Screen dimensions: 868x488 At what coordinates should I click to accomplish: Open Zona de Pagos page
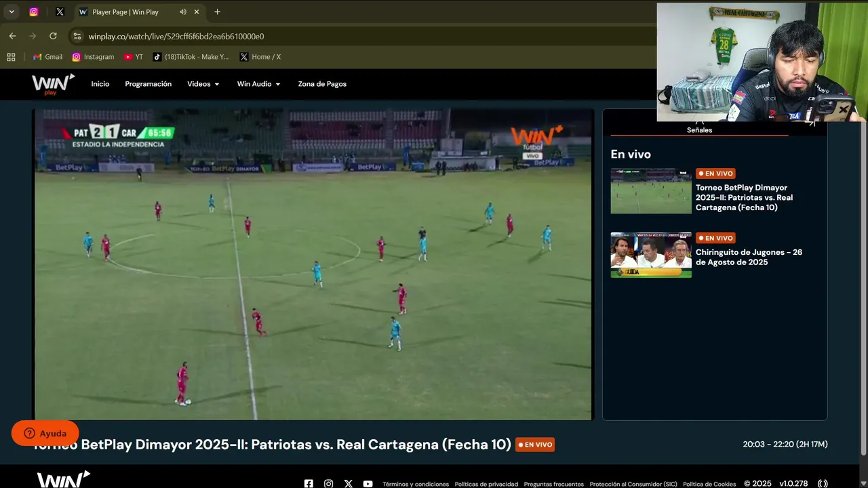coord(322,84)
